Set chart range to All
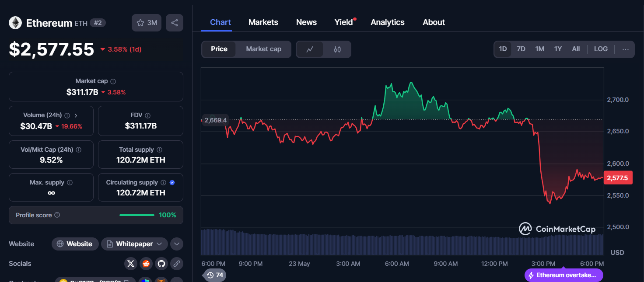Image resolution: width=644 pixels, height=282 pixels. point(576,49)
